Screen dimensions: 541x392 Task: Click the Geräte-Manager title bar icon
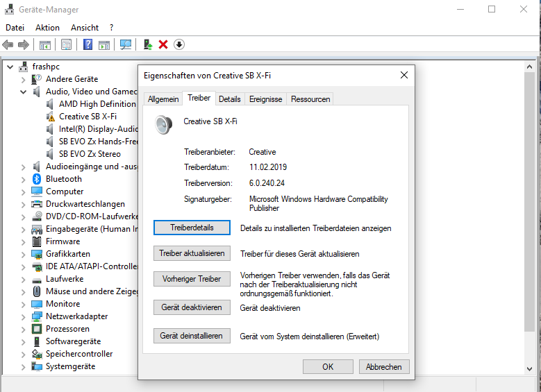click(x=9, y=9)
